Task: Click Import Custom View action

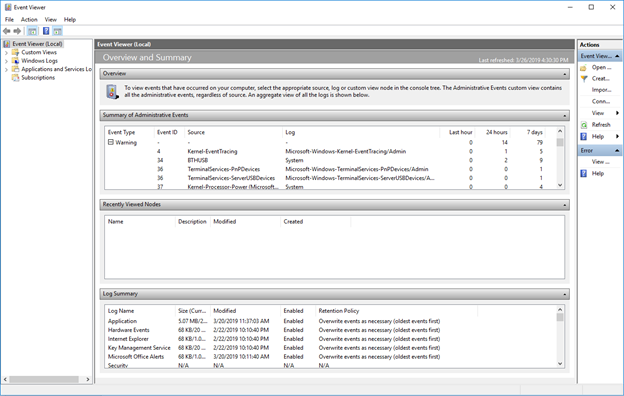Action: click(601, 90)
